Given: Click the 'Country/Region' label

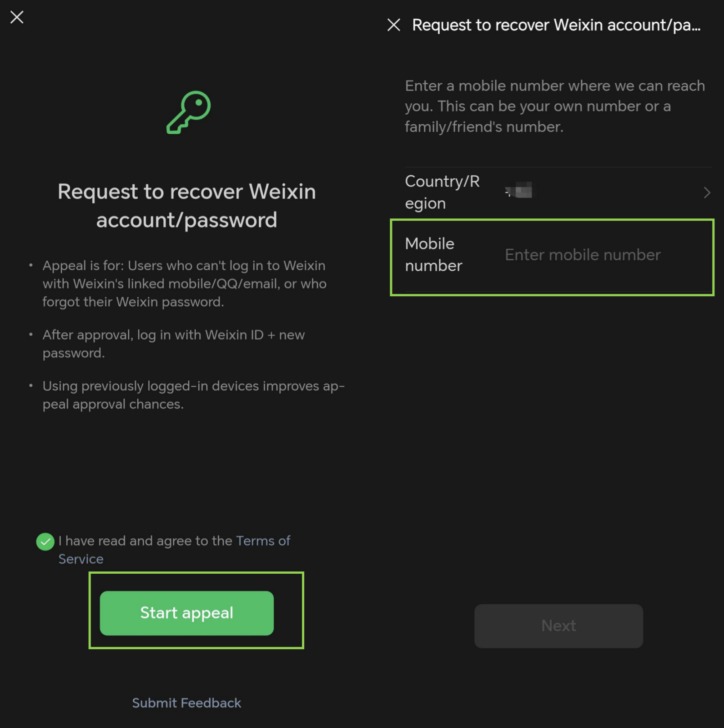Looking at the screenshot, I should click(442, 192).
